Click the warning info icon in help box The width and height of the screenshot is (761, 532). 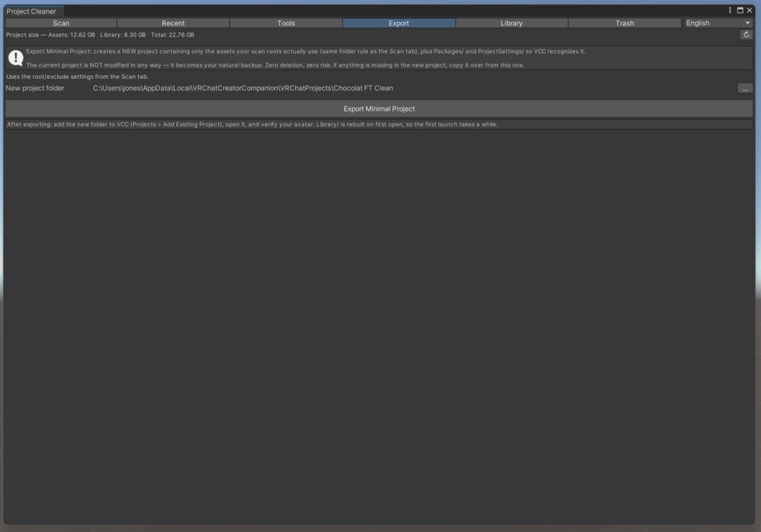pos(16,58)
